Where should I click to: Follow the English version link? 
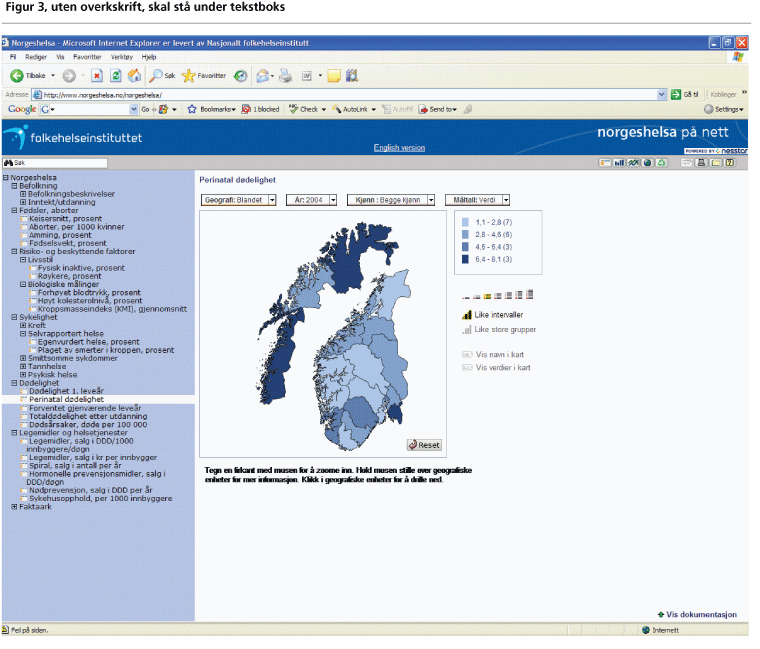[399, 148]
